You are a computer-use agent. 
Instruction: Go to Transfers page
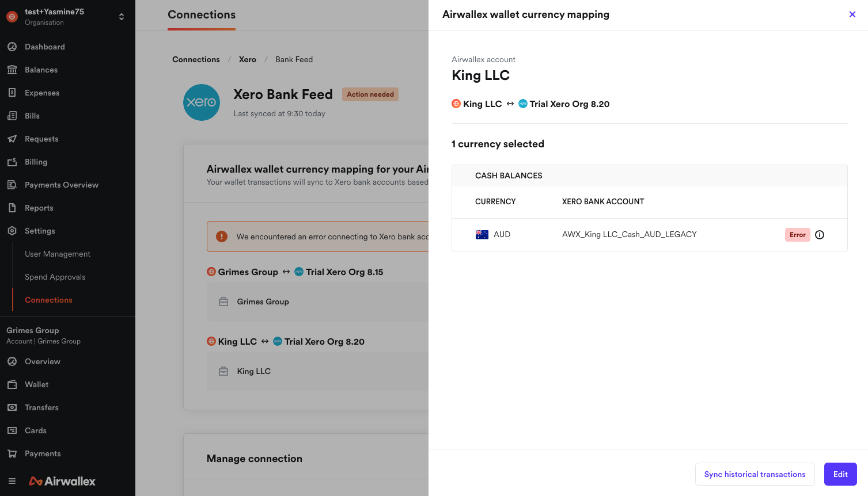pyautogui.click(x=42, y=407)
